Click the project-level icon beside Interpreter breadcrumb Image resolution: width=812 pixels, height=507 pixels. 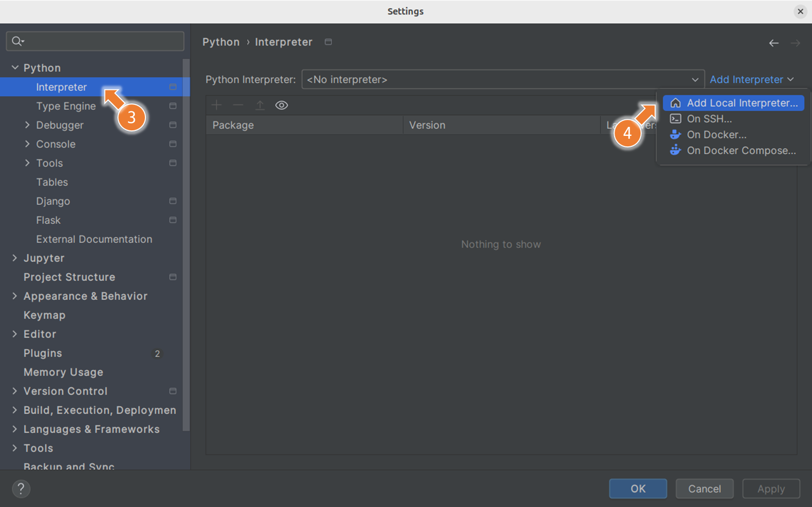328,42
